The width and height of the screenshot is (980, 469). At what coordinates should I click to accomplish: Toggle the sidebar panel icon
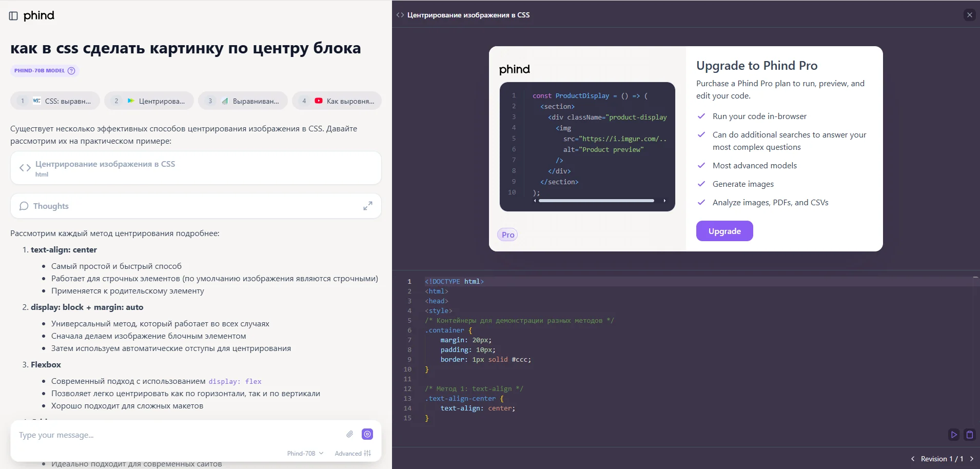point(13,16)
